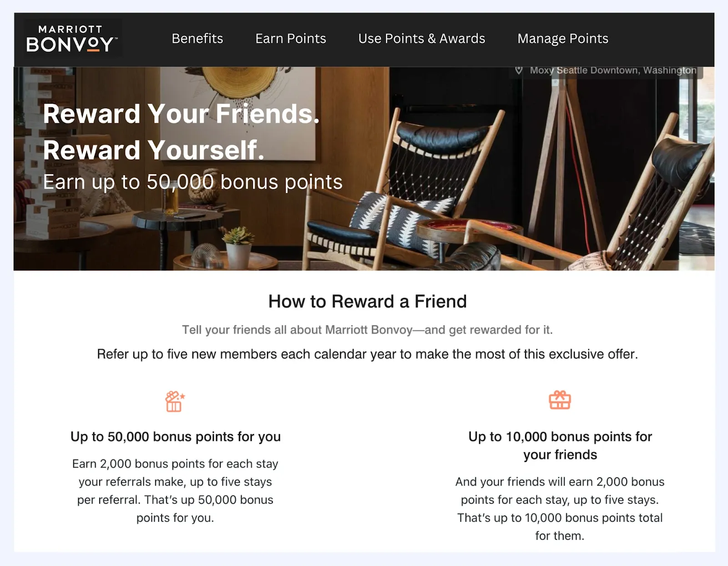The height and width of the screenshot is (566, 728).
Task: Click the bow on the right gift icon
Action: point(561,394)
